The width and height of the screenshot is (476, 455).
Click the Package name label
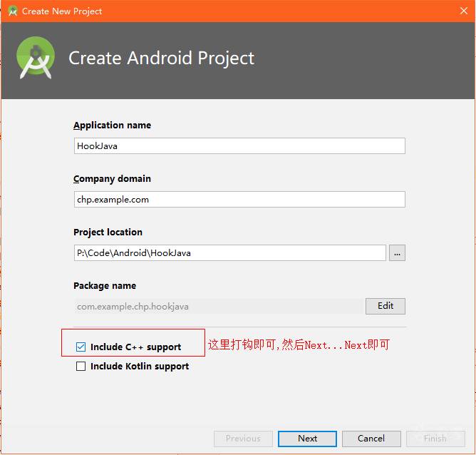[x=105, y=285]
